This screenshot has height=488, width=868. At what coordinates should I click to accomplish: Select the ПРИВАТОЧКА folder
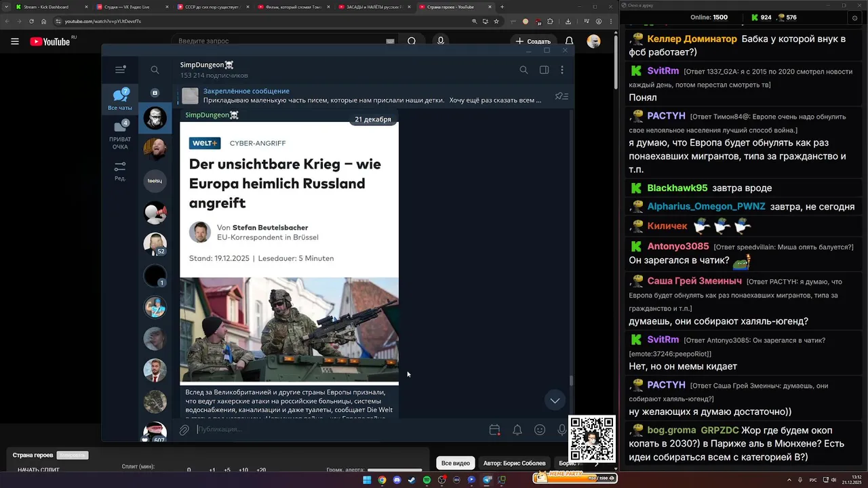coord(120,134)
